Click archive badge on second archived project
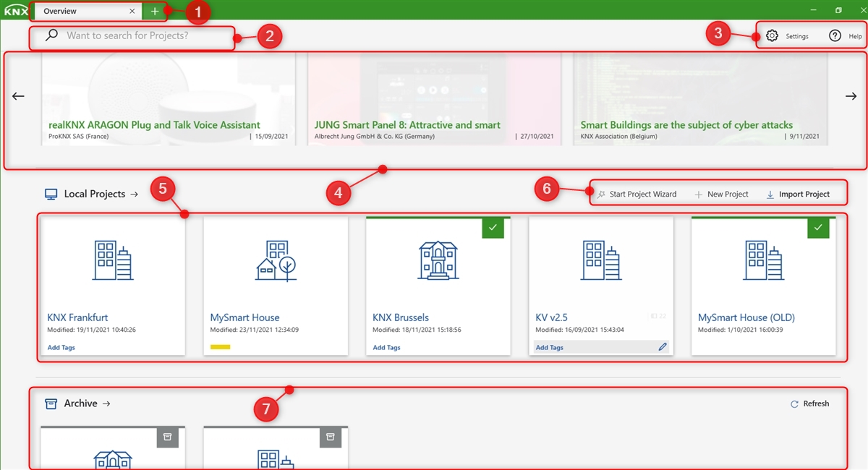 click(330, 437)
